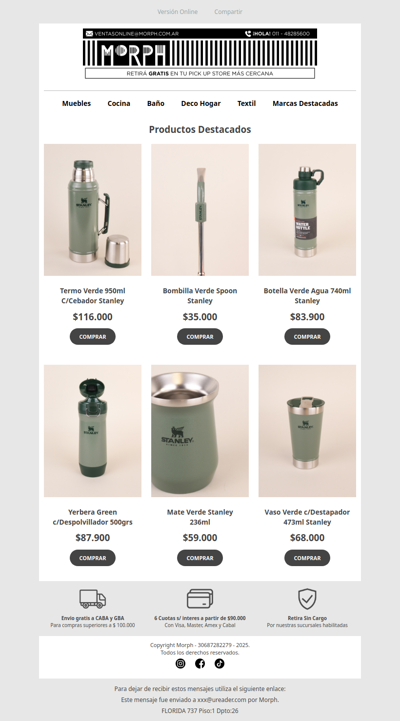Click the shield checkmark icon
This screenshot has width=400, height=721.
point(307,599)
